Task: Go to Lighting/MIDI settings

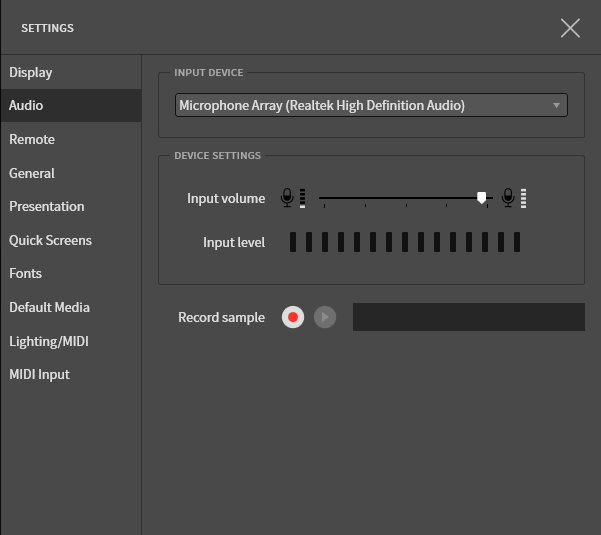Action: (x=71, y=341)
